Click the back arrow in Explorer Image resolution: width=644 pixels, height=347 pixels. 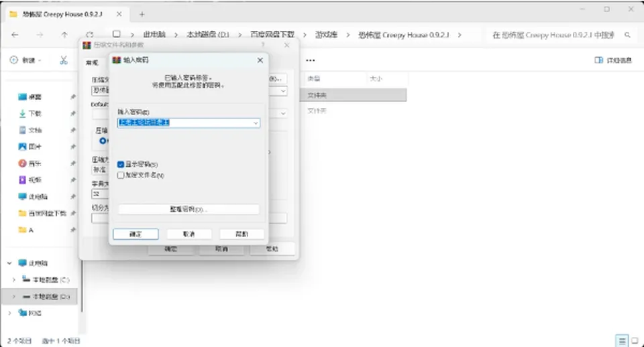point(15,36)
